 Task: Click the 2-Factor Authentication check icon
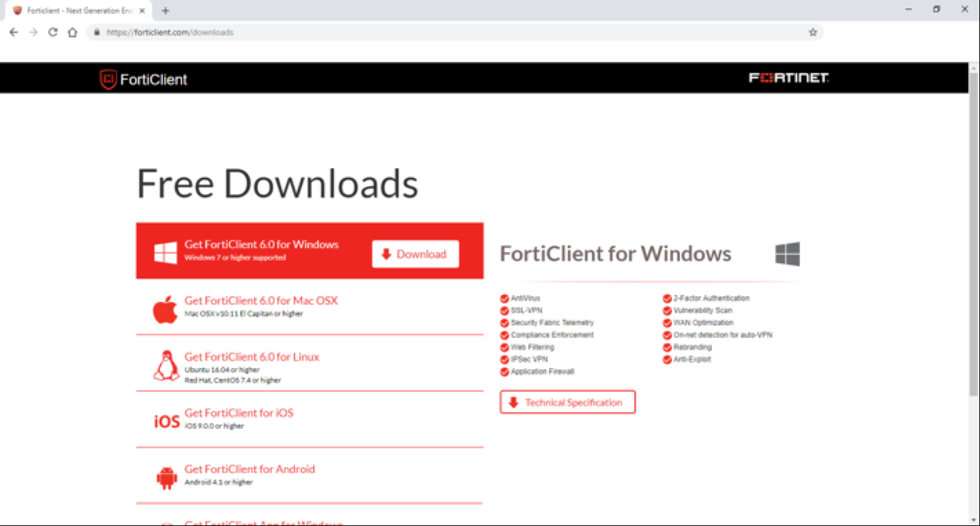point(667,298)
